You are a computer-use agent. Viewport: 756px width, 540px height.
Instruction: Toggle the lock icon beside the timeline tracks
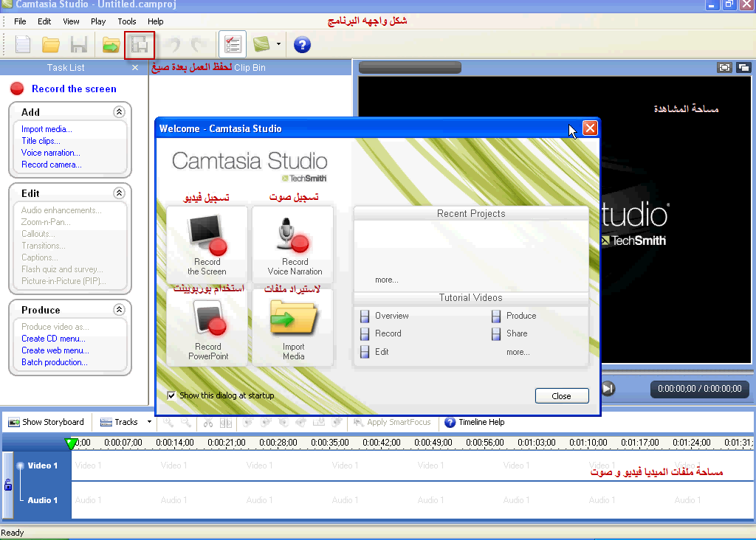8,484
